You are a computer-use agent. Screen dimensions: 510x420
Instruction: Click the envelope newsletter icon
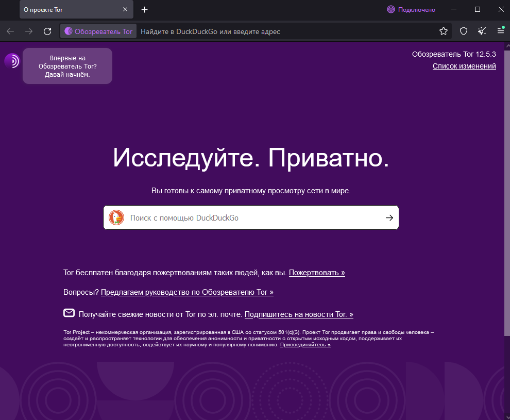69,313
